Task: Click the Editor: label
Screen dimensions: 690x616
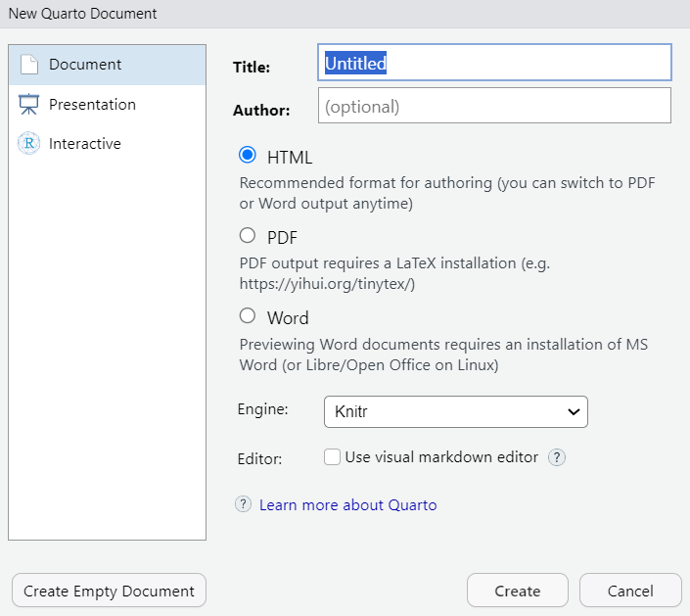Action: click(259, 458)
